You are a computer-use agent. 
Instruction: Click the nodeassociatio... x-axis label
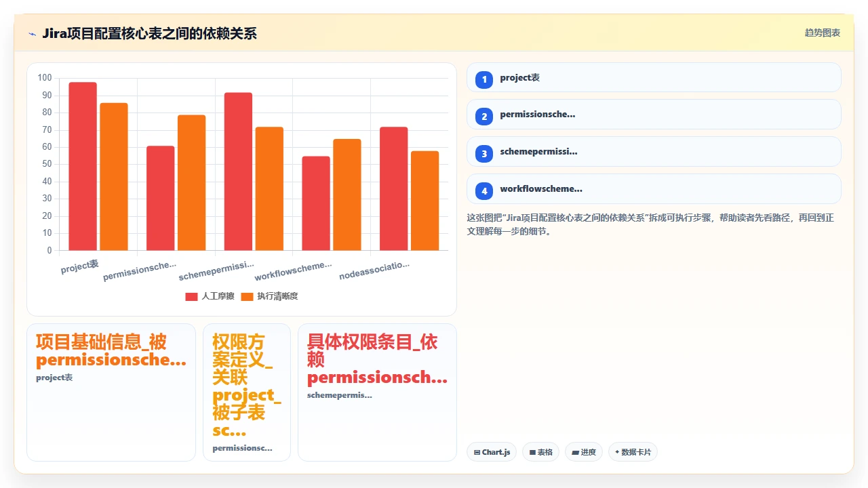(374, 270)
